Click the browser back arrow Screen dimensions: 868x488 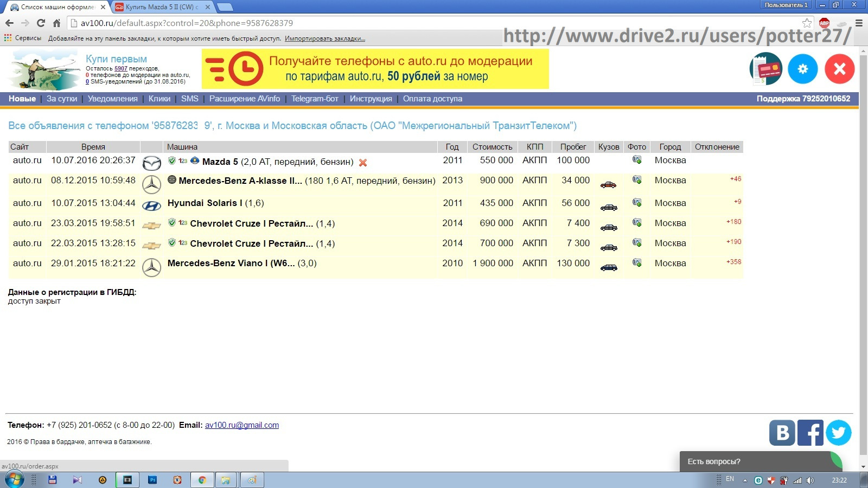point(9,23)
